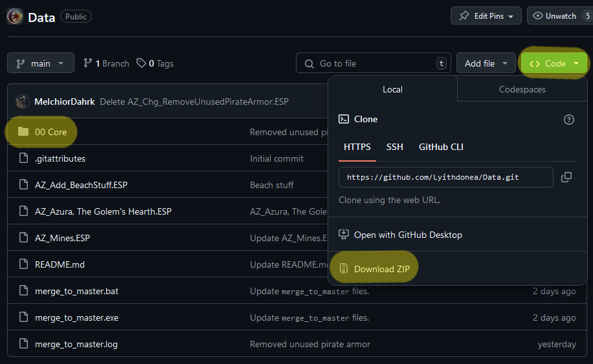Screen dimensions: 593x364
Task: Click the terminal icon next to Clone
Action: (344, 120)
